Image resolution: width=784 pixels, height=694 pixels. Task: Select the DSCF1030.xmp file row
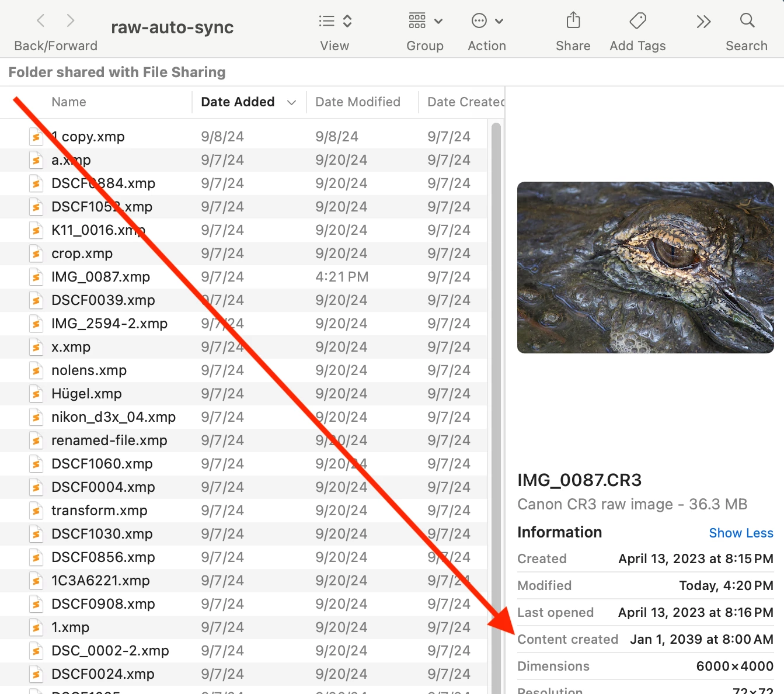coord(243,534)
